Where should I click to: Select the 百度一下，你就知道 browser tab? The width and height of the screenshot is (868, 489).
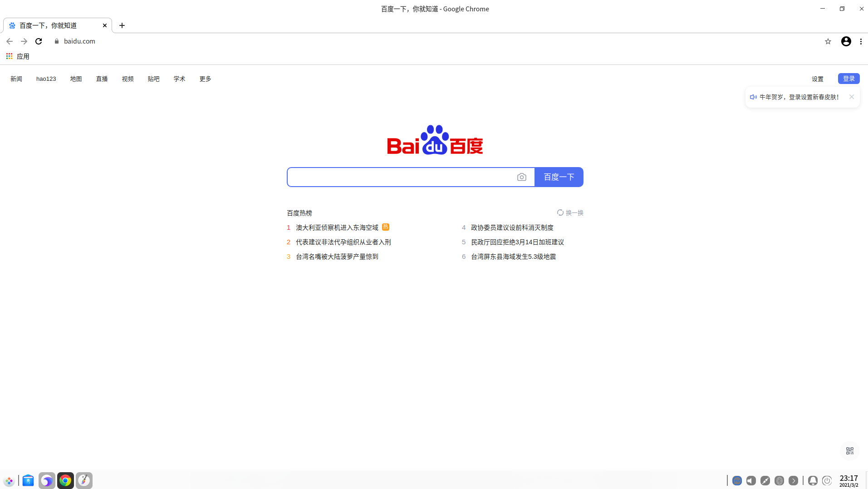pyautogui.click(x=58, y=25)
